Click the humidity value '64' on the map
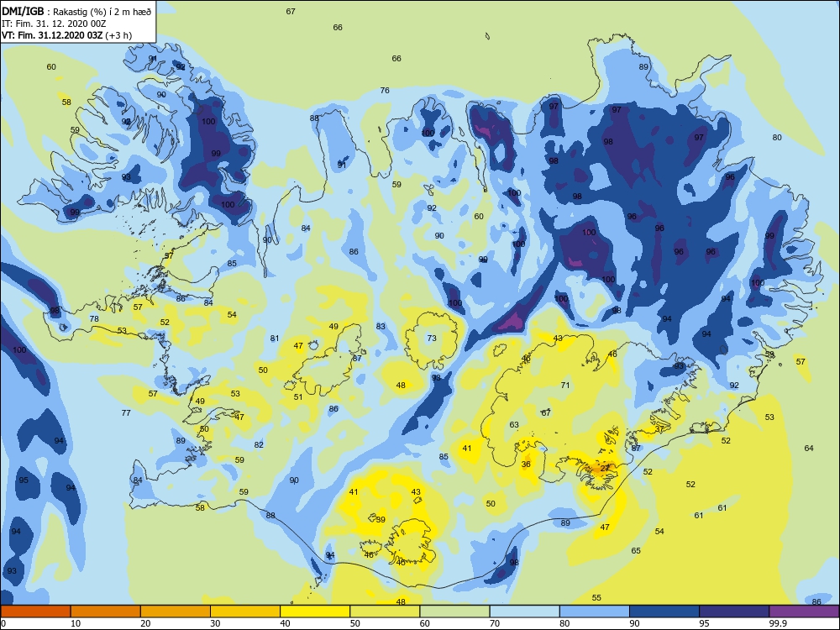840x630 pixels. (x=809, y=448)
